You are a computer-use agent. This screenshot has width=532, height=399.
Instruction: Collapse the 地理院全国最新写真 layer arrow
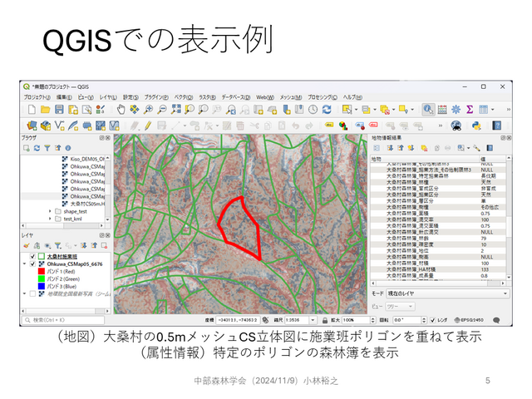[24, 293]
